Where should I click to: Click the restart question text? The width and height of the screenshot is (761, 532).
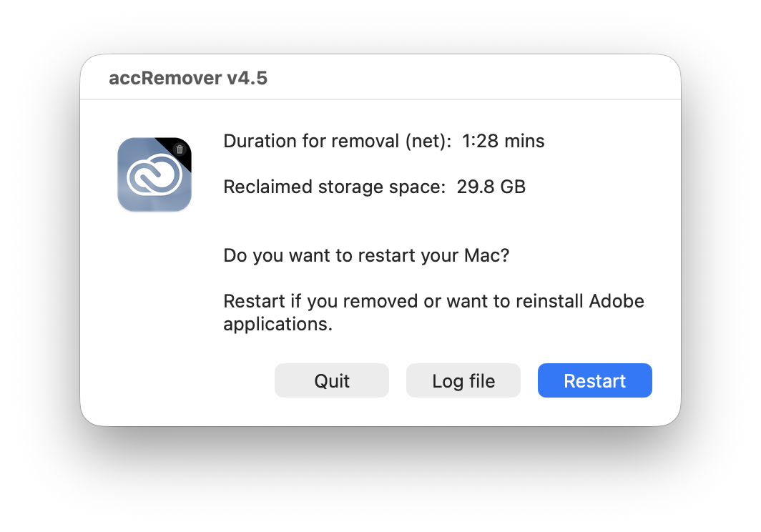(365, 255)
